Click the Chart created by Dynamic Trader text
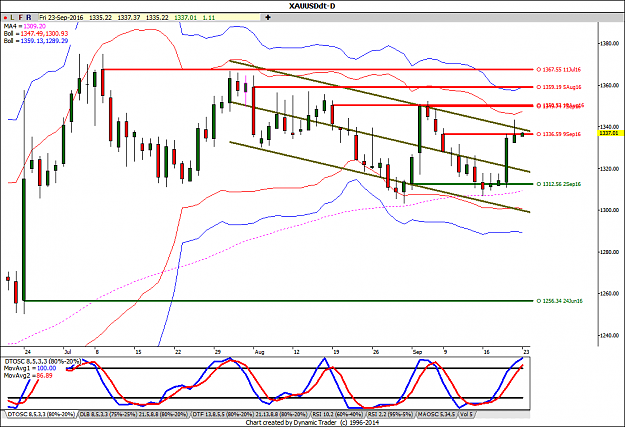This screenshot has height=427, width=625. click(312, 423)
